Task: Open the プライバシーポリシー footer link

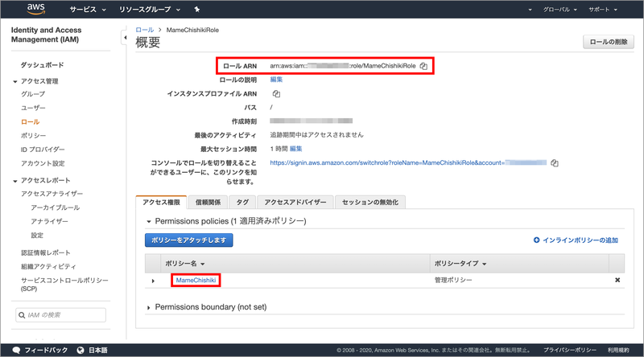Action: (570, 350)
